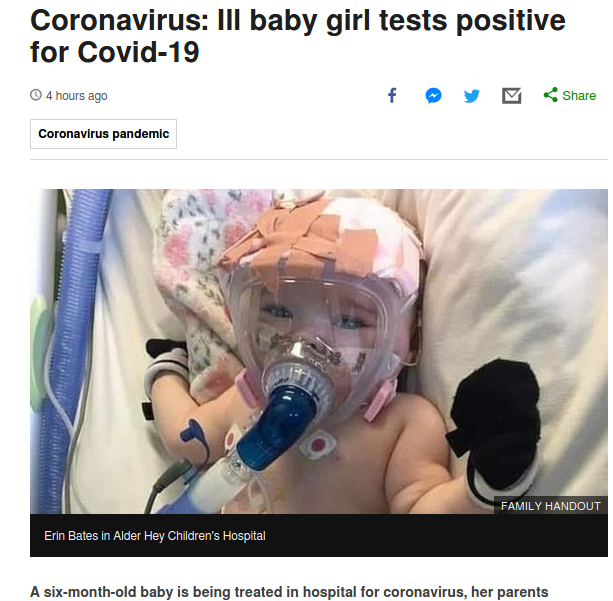Click the word 'positive' in headline
This screenshot has height=601, width=613.
point(511,20)
